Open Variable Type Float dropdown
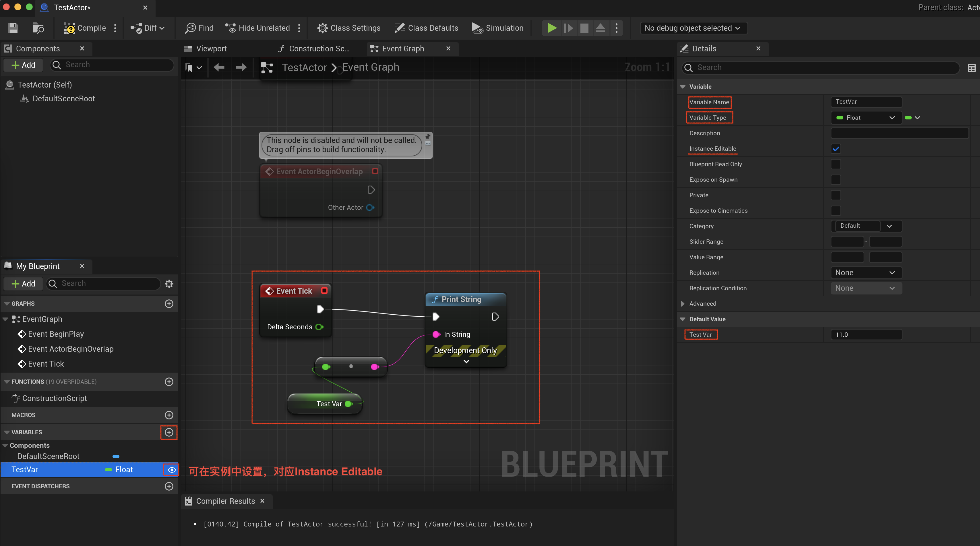This screenshot has width=980, height=546. point(866,118)
